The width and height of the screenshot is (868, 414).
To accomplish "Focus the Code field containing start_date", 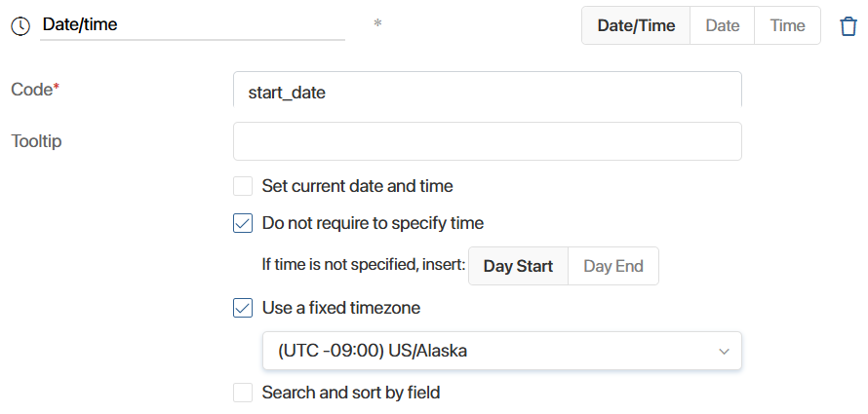I will (x=487, y=90).
